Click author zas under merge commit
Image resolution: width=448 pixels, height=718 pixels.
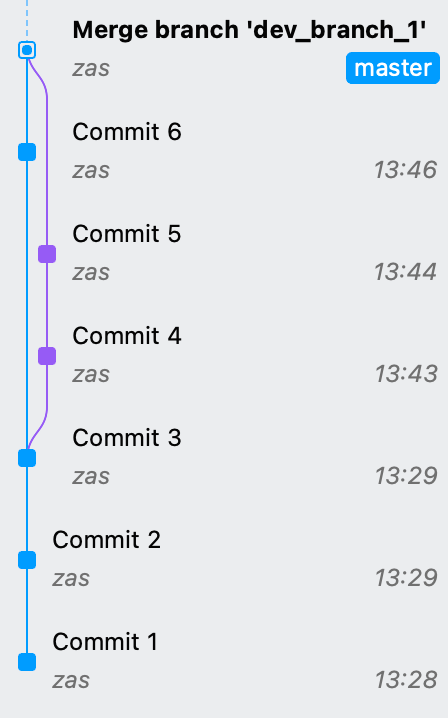[91, 69]
